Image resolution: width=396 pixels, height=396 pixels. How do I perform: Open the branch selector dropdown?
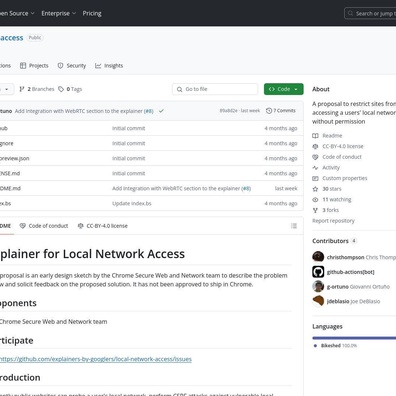pyautogui.click(x=6, y=89)
